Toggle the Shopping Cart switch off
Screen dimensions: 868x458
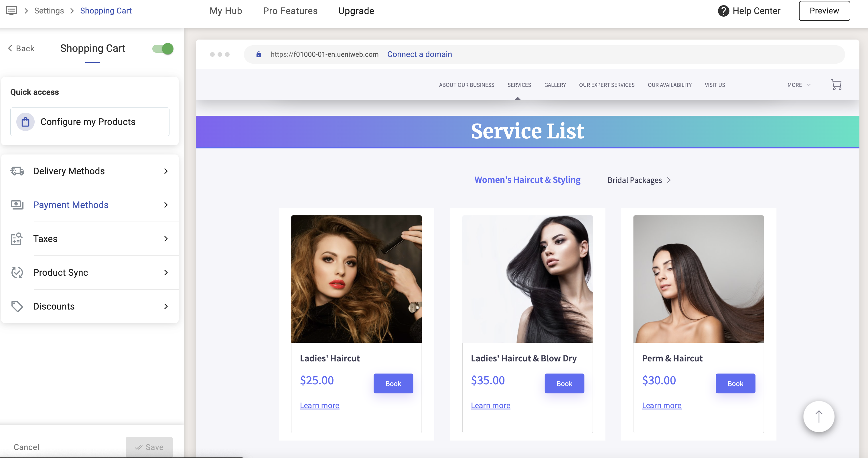point(163,48)
